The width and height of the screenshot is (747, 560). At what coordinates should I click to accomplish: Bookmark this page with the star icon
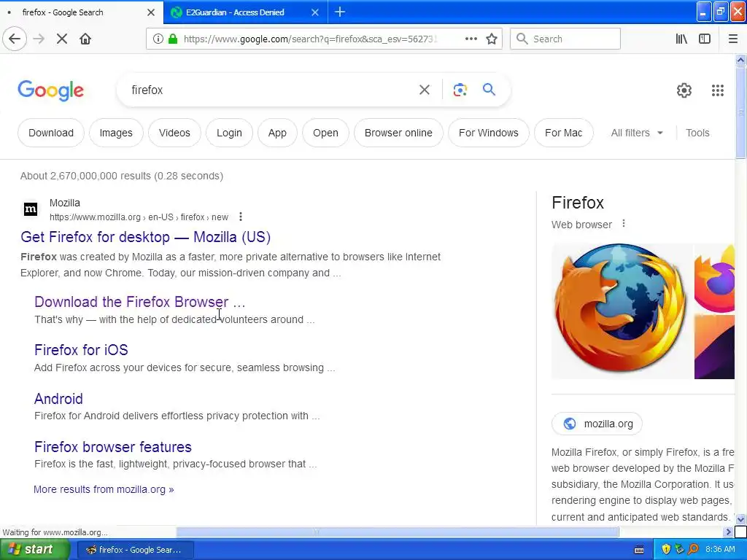coord(492,39)
